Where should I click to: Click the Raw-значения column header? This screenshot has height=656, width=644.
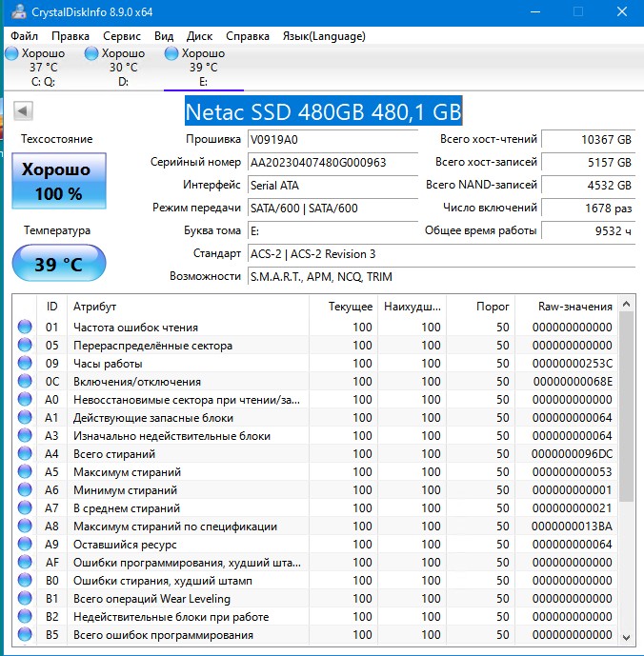pyautogui.click(x=566, y=307)
